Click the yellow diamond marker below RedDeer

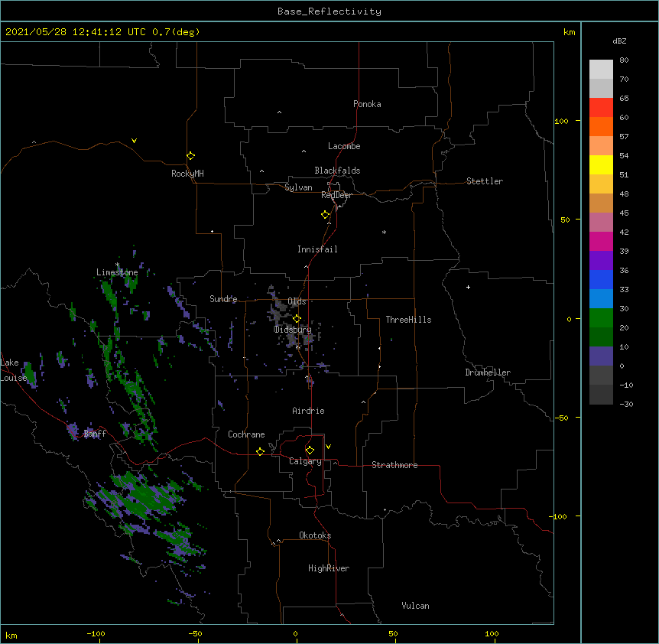[326, 215]
